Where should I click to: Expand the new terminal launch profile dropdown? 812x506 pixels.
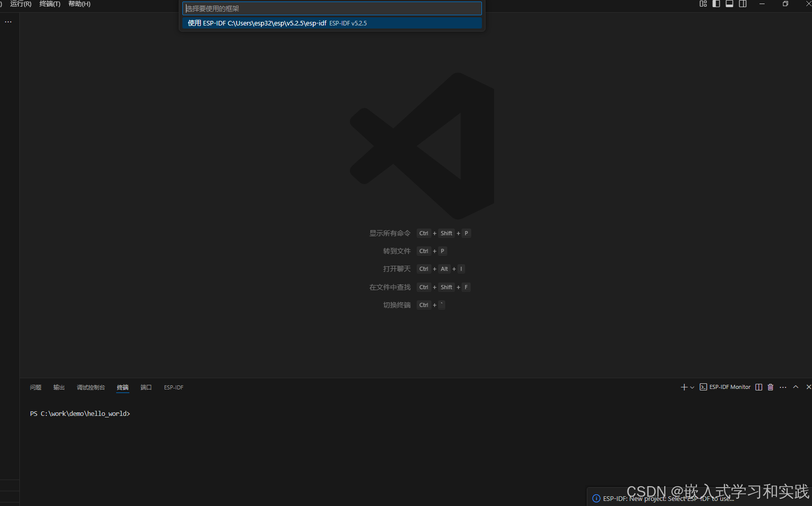click(x=692, y=387)
